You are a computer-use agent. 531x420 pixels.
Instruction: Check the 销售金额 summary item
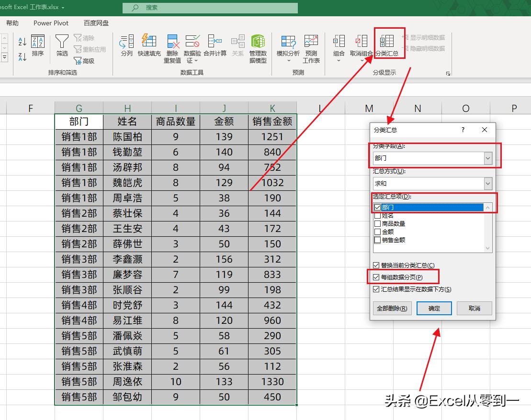pos(377,240)
